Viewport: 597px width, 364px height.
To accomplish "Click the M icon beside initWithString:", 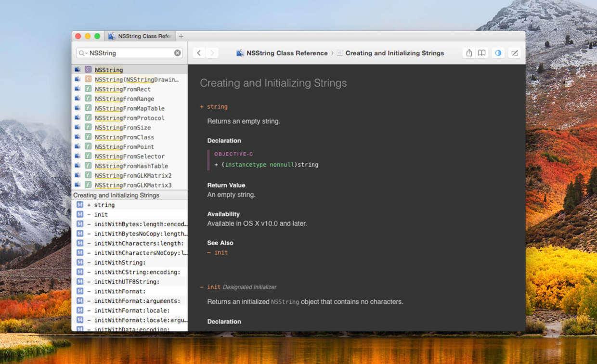I will pos(80,262).
